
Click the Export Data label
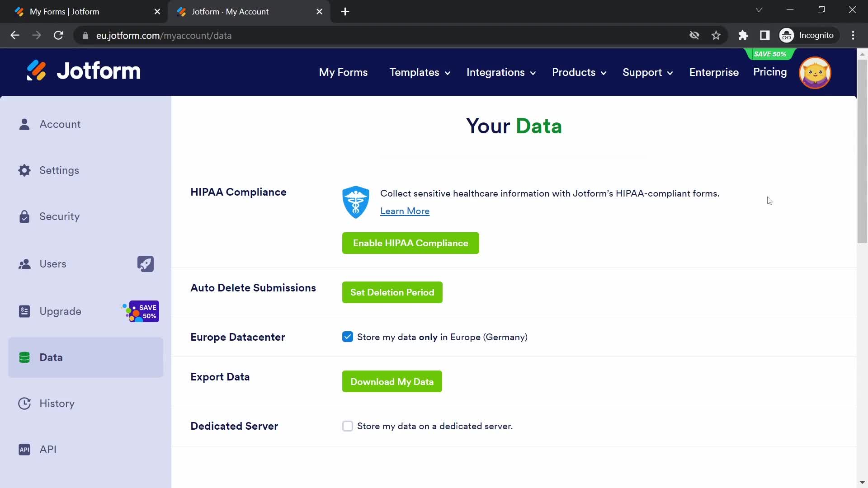point(220,377)
